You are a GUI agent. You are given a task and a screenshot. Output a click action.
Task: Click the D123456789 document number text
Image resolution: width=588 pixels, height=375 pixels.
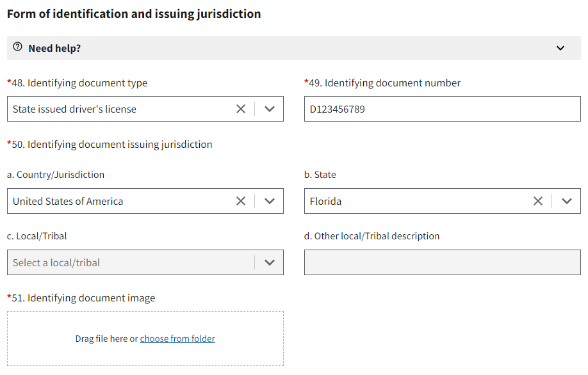pos(336,109)
